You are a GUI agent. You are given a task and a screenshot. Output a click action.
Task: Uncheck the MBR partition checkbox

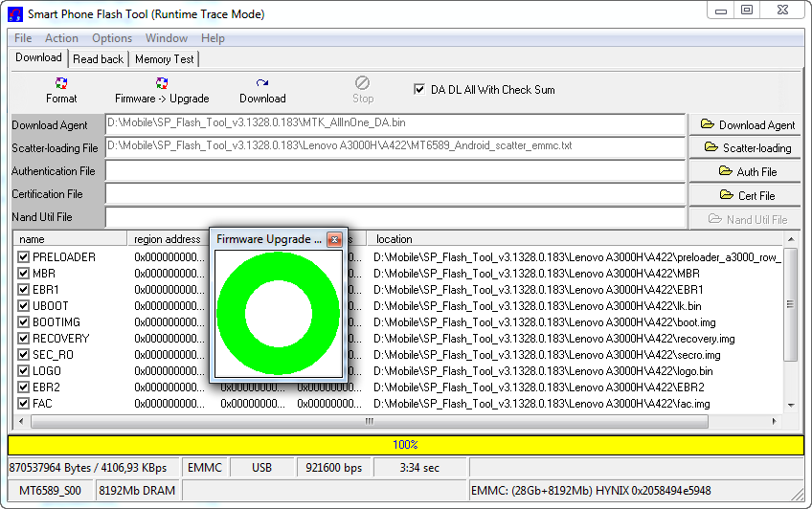click(x=23, y=273)
